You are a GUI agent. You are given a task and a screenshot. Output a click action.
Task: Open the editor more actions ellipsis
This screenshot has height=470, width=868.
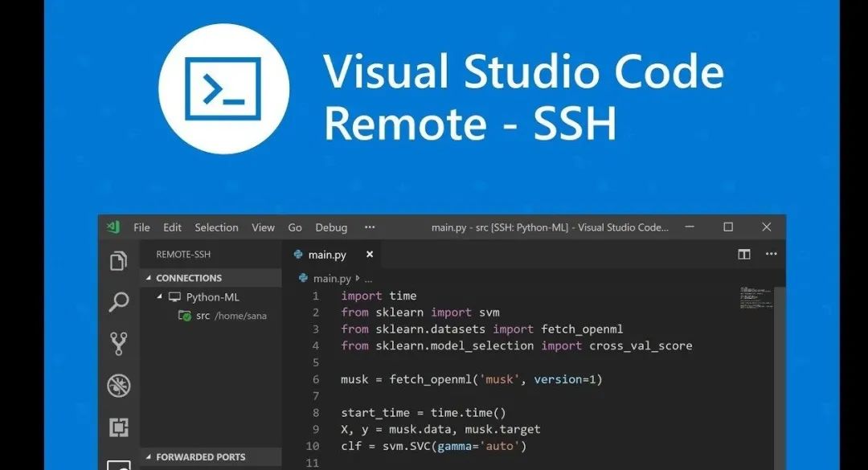click(x=771, y=254)
